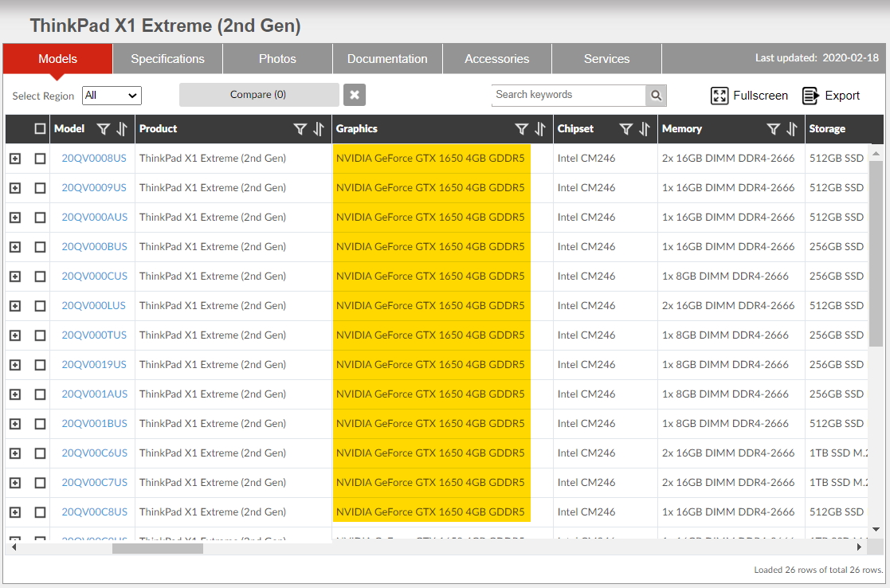Viewport: 890px width, 588px height.
Task: Click the scroll left arrow
Action: (14, 547)
